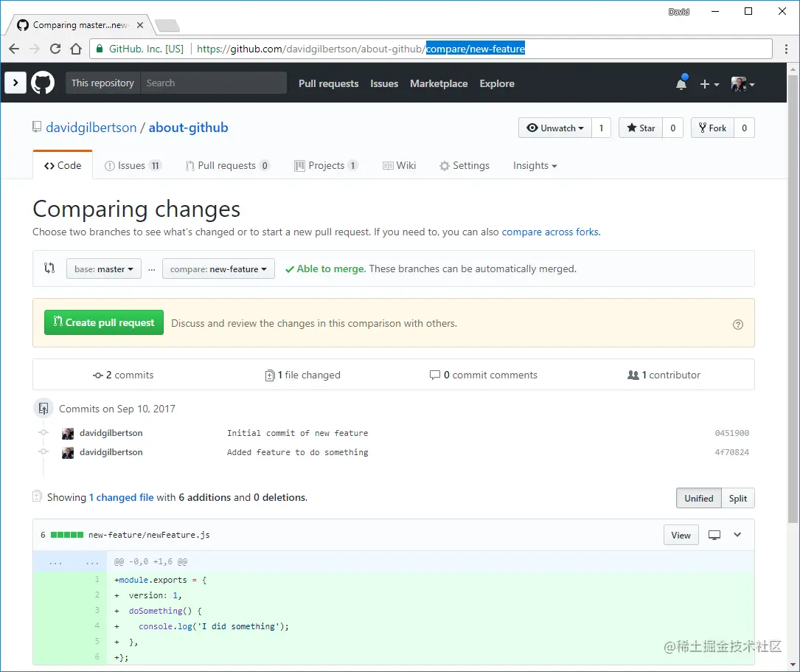This screenshot has height=672, width=800.
Task: Click the This repository scope label
Action: coord(102,83)
